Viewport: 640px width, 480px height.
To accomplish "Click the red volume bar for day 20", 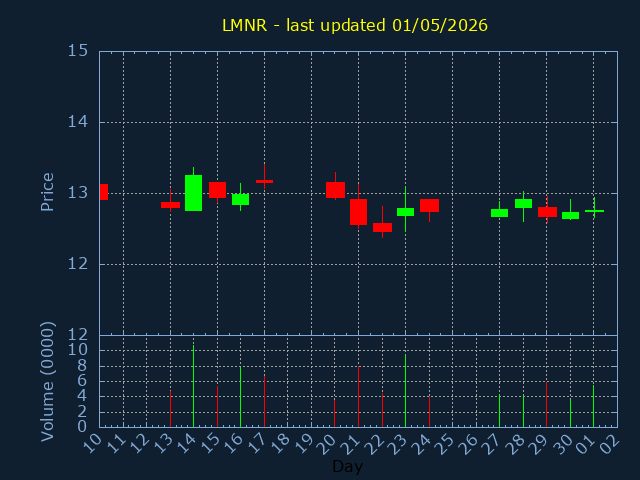I will [335, 413].
